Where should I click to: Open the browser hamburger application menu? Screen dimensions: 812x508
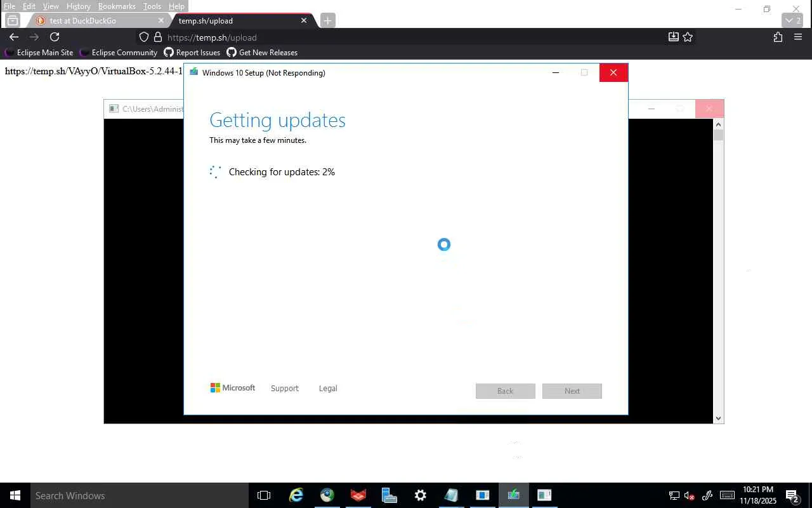pyautogui.click(x=798, y=37)
